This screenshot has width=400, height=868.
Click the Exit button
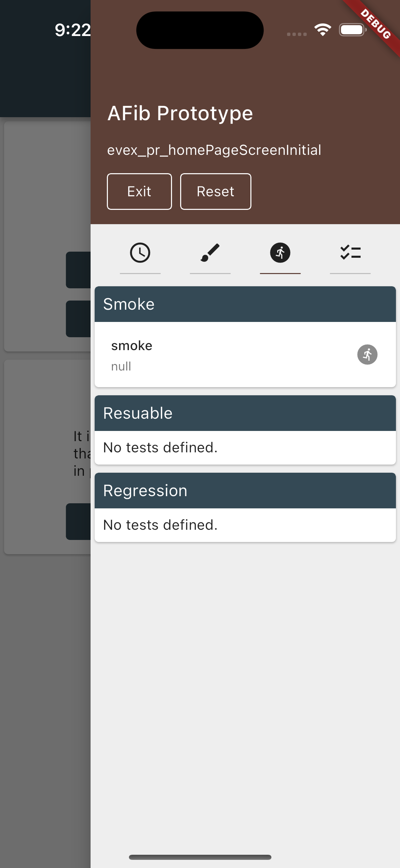click(x=139, y=192)
